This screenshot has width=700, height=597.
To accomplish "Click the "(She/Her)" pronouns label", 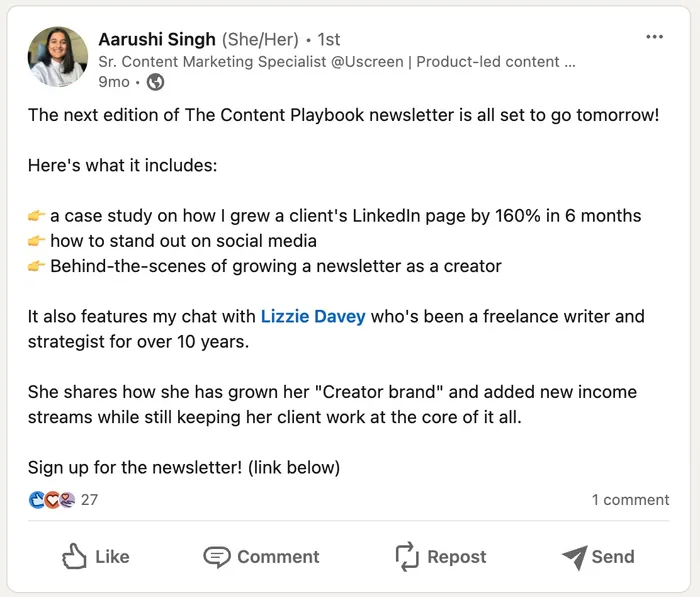I will (260, 39).
